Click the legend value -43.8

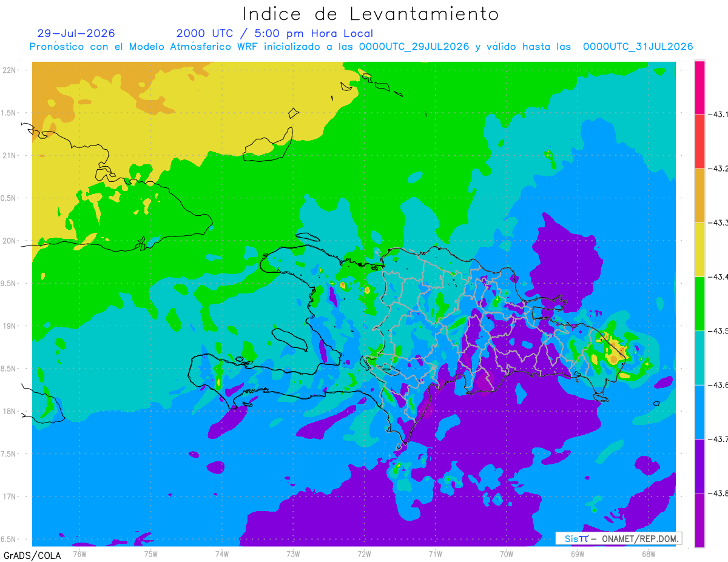point(720,493)
